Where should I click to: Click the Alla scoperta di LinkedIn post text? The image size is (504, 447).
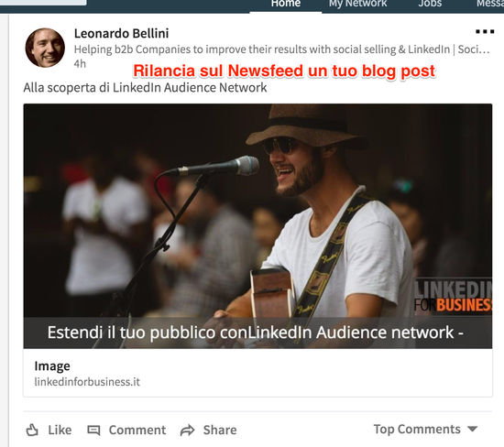coord(145,87)
